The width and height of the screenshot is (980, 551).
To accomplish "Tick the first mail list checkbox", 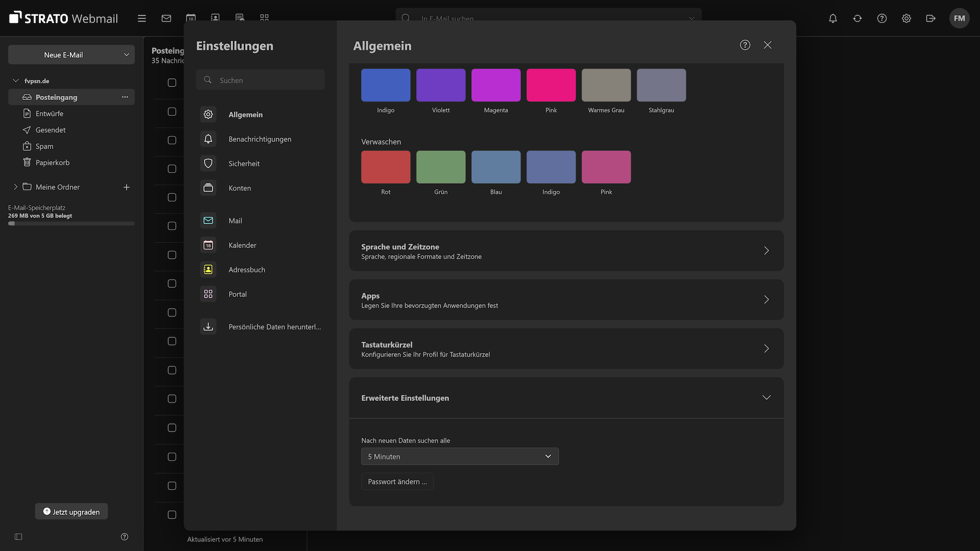I will point(172,83).
